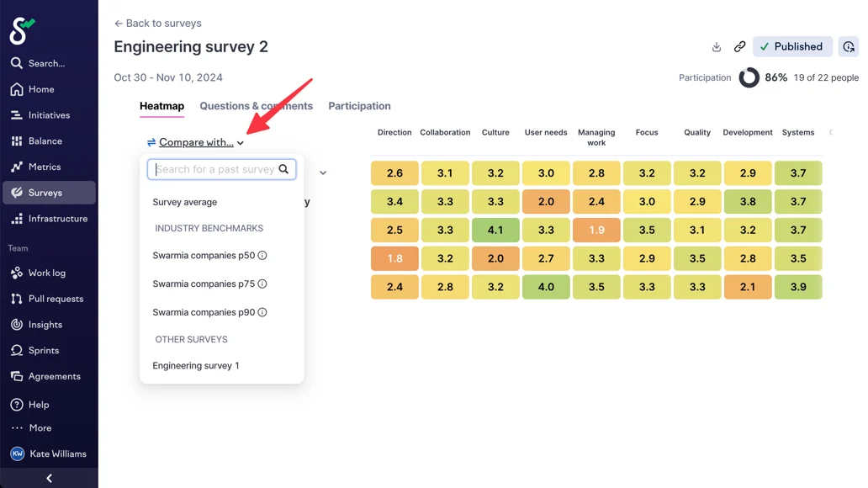This screenshot has width=868, height=488.
Task: Toggle the Compare with dropdown
Action: click(x=195, y=142)
